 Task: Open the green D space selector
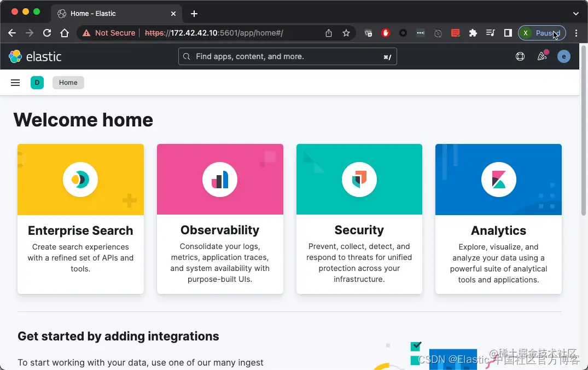tap(37, 83)
